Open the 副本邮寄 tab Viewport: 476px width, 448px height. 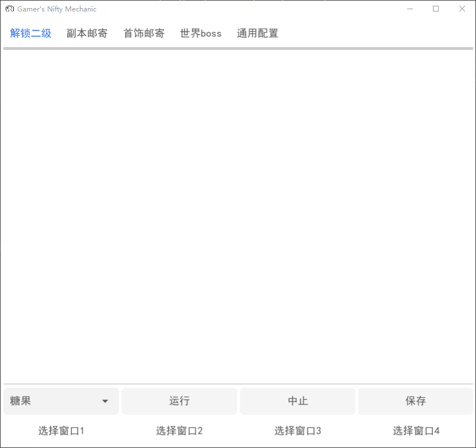[87, 33]
